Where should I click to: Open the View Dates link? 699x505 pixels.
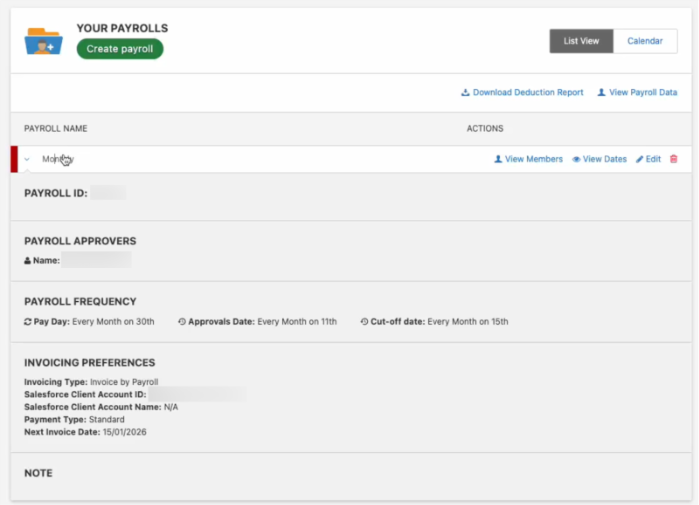coord(600,159)
